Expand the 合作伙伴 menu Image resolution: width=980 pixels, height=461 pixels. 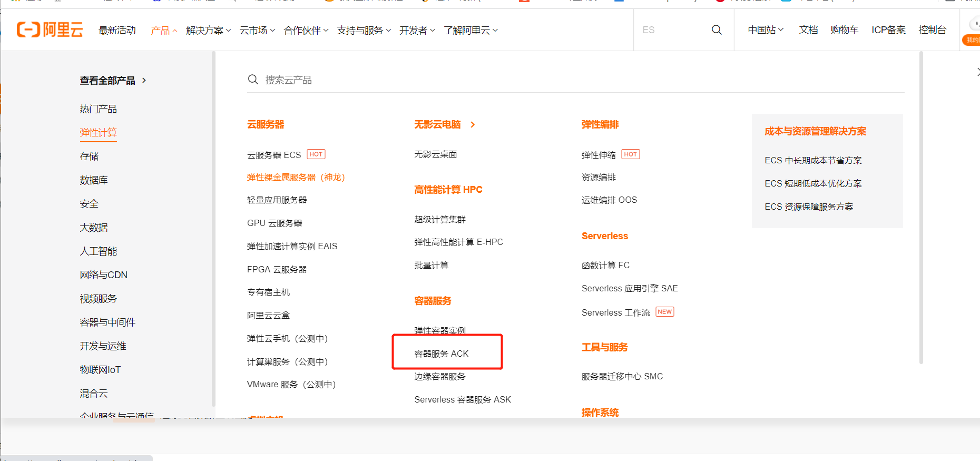306,31
